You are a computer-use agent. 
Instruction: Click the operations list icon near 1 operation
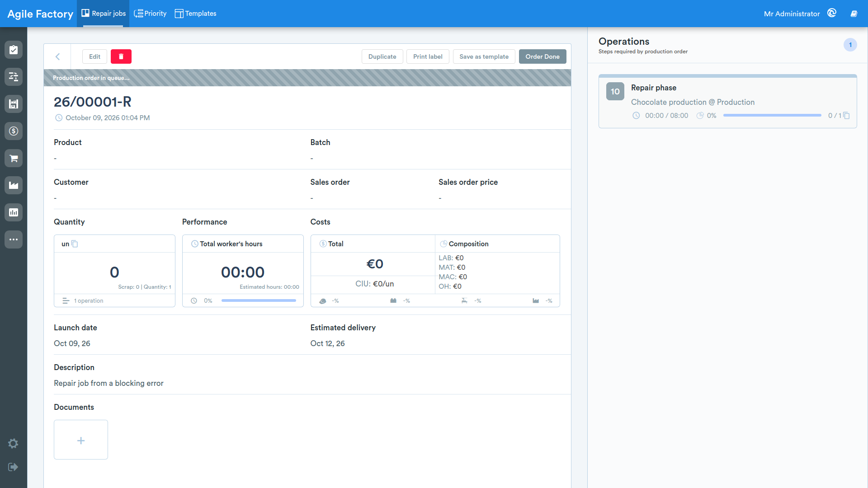(x=66, y=301)
